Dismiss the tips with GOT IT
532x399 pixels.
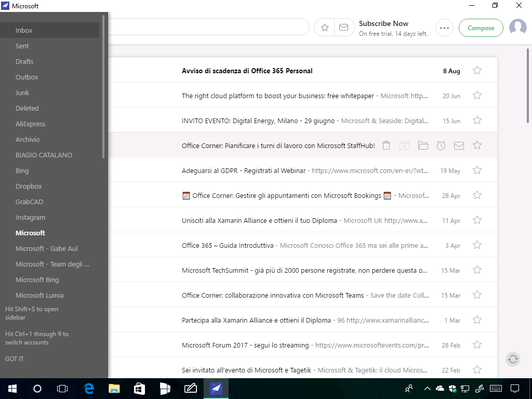14,358
